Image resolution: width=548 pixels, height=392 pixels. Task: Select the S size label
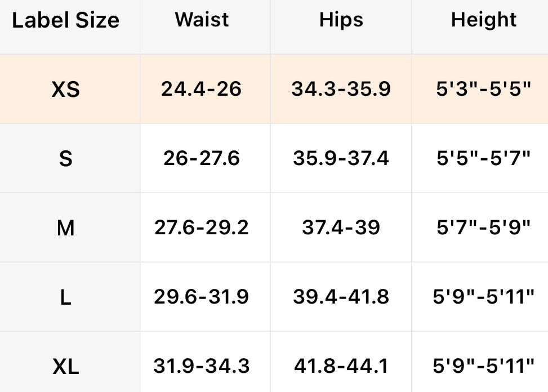click(x=66, y=159)
